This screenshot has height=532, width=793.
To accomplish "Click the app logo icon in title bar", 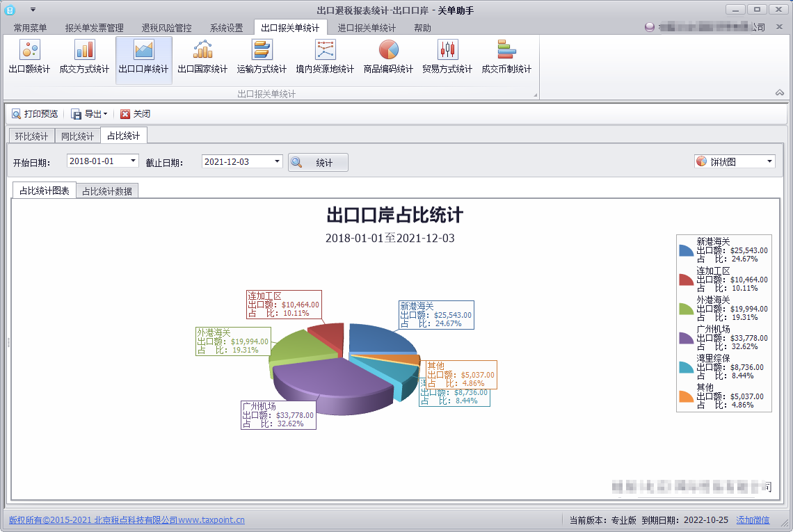I will [10, 10].
